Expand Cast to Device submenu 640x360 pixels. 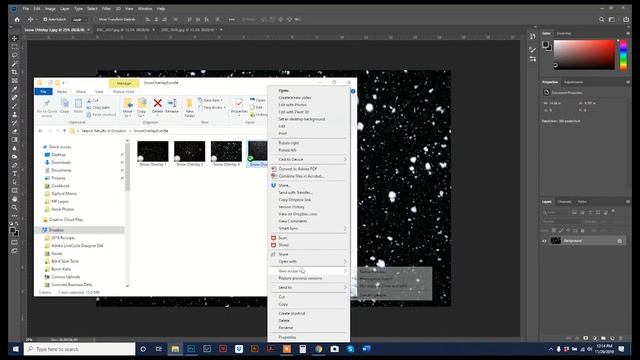pos(309,159)
